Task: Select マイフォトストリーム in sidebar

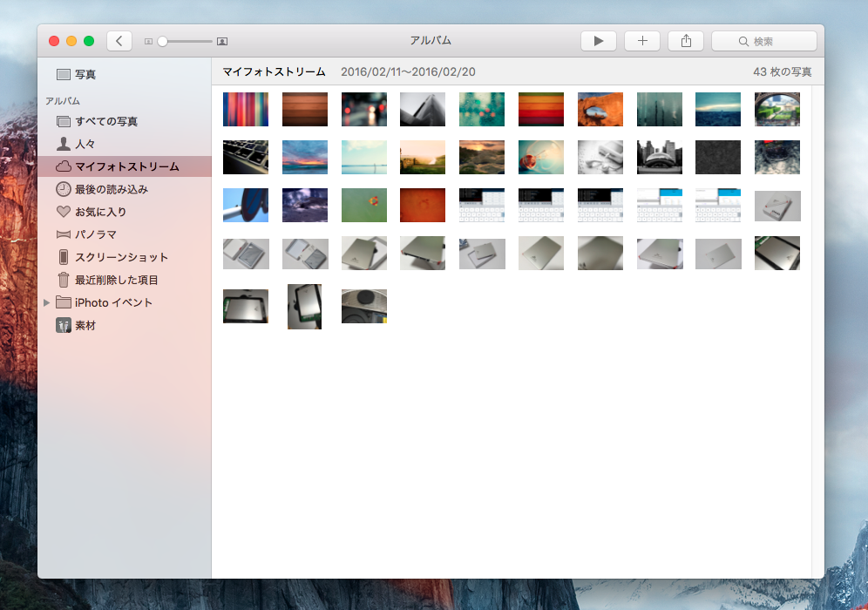Action: (126, 166)
